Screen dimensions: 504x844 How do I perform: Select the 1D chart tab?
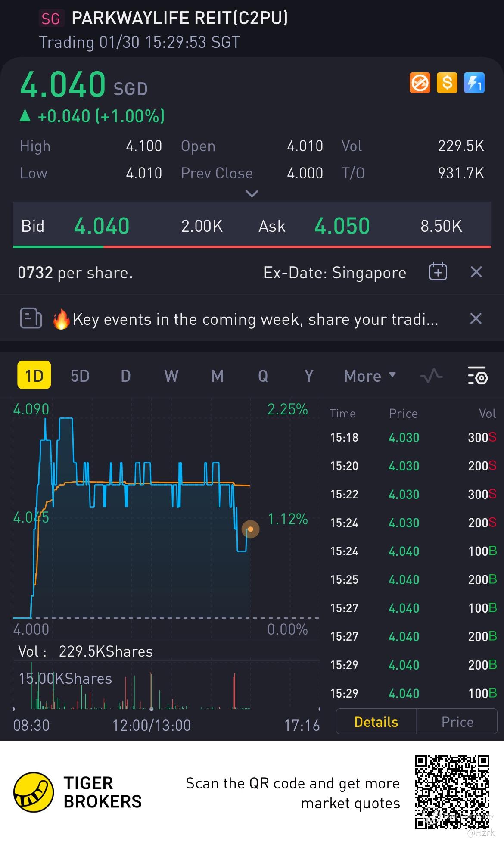click(34, 375)
